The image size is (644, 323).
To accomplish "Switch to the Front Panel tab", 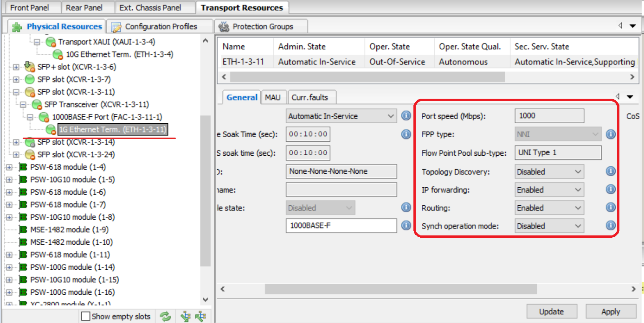I will 32,7.
